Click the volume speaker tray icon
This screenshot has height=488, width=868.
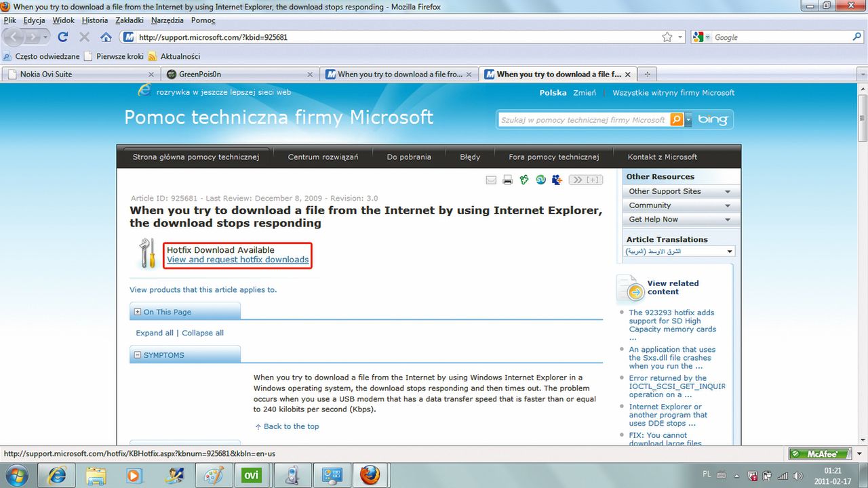(799, 475)
